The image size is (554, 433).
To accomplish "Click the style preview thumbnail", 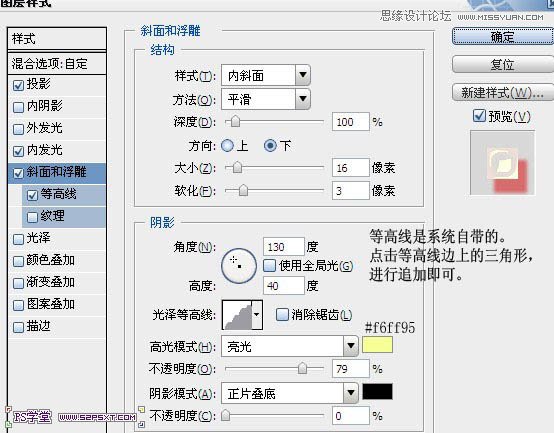I will tap(502, 163).
